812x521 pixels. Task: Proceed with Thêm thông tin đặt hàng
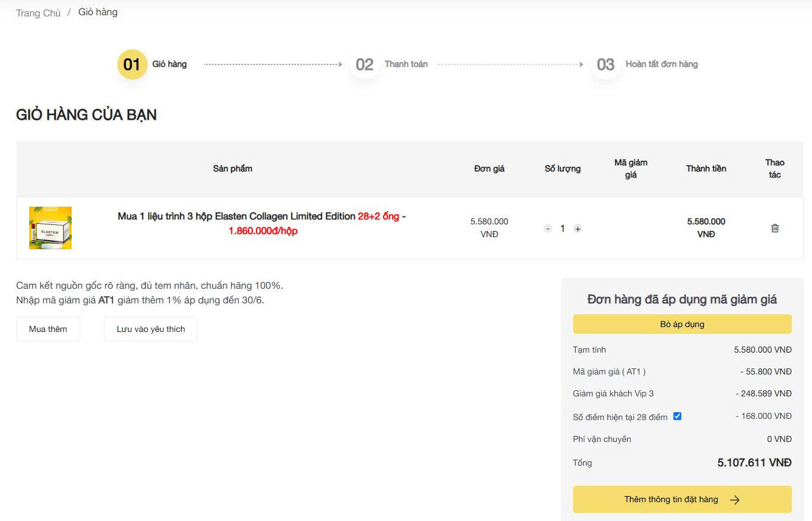coord(682,500)
